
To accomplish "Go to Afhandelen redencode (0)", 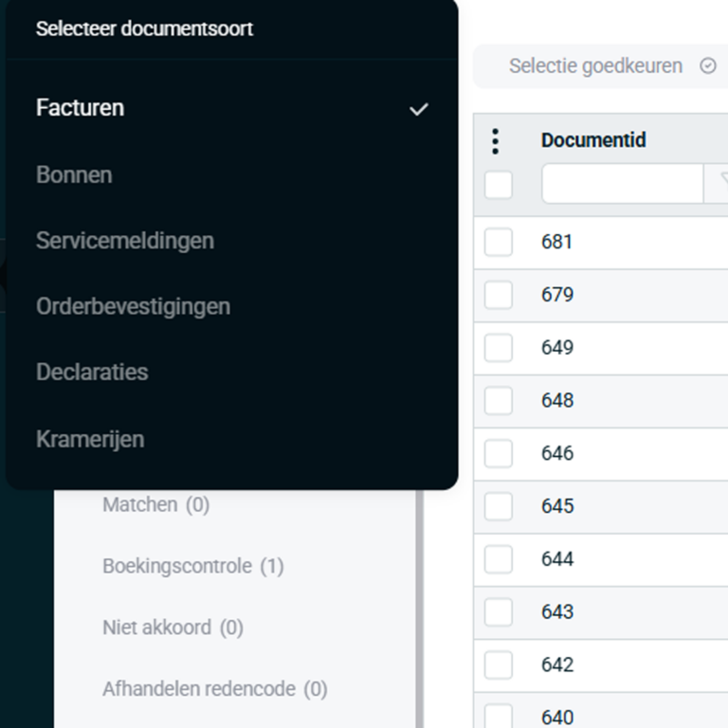I will (x=214, y=689).
